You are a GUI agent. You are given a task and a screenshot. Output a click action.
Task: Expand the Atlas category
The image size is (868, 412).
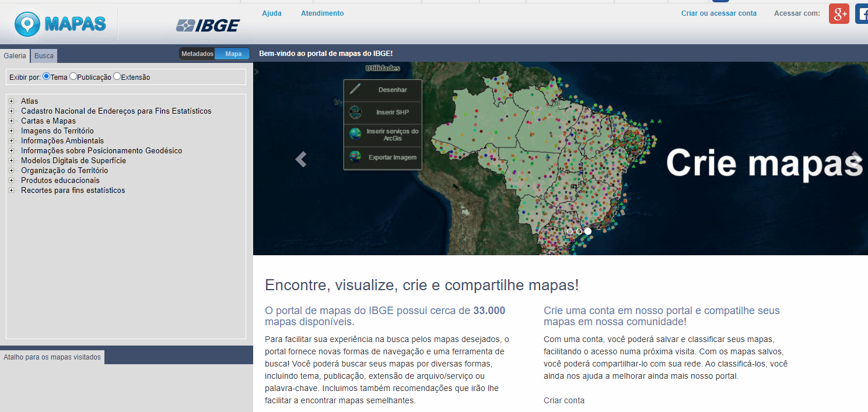click(10, 101)
